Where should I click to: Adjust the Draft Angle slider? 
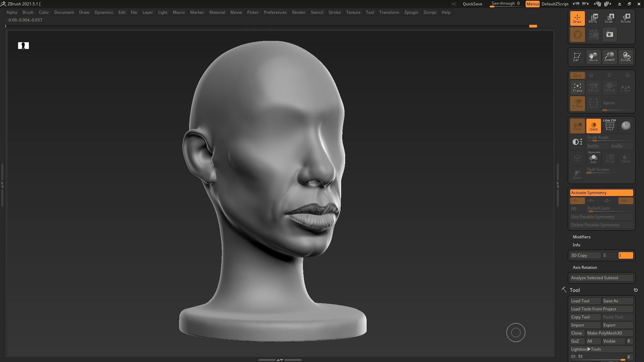609,138
